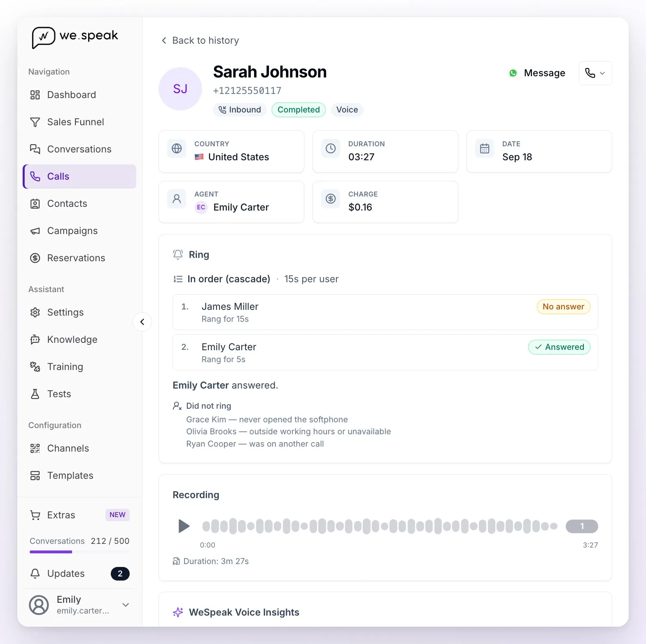Click the WhatsApp icon beside Message
The image size is (646, 644).
click(x=513, y=73)
